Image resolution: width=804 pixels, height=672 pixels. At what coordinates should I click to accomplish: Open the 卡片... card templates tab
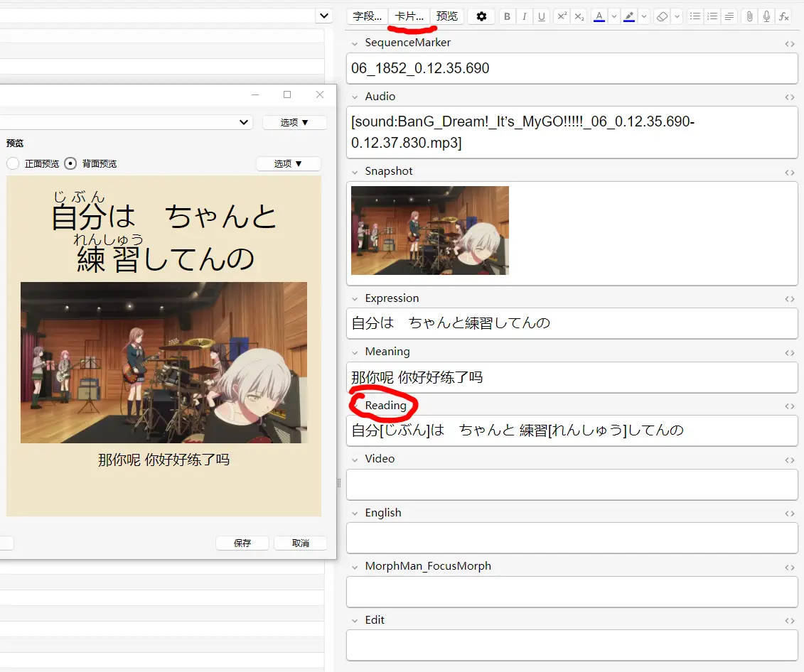(x=409, y=16)
